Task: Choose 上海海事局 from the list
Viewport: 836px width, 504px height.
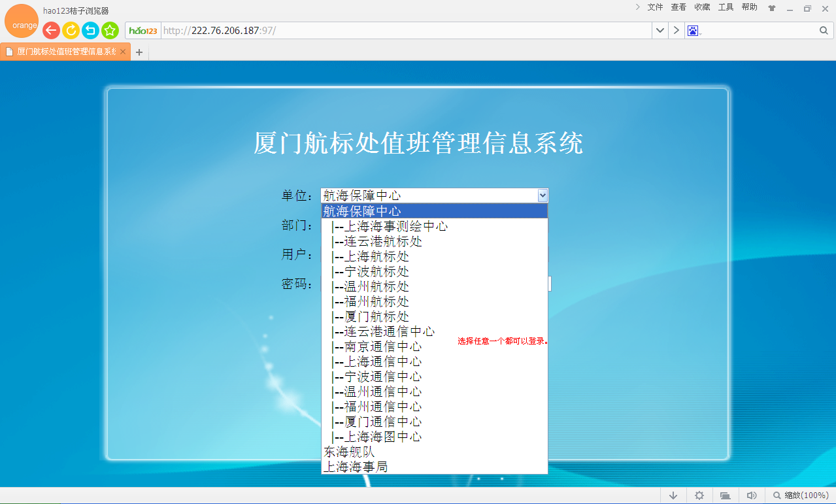Action: pyautogui.click(x=434, y=467)
